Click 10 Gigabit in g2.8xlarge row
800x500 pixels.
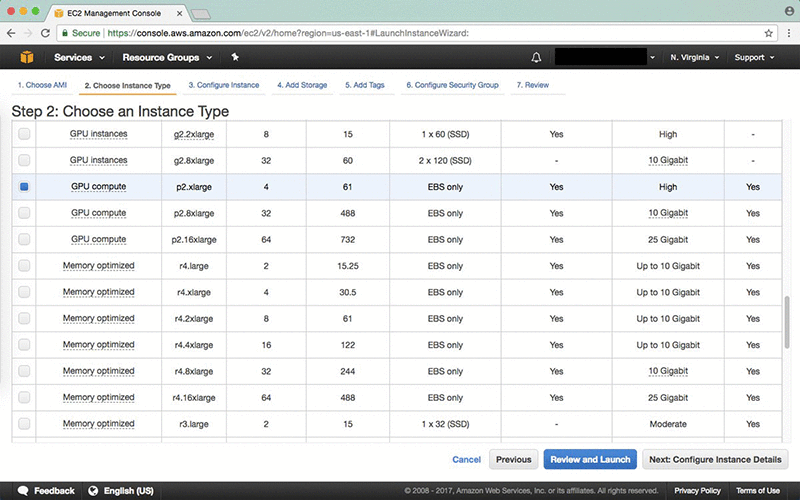tap(668, 160)
